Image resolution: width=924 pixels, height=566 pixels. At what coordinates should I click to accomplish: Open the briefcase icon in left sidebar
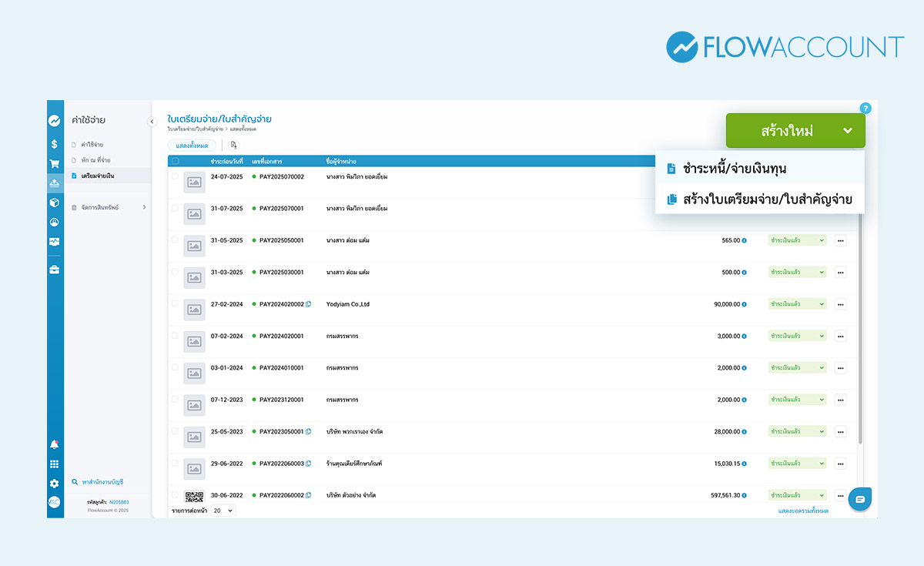point(55,270)
